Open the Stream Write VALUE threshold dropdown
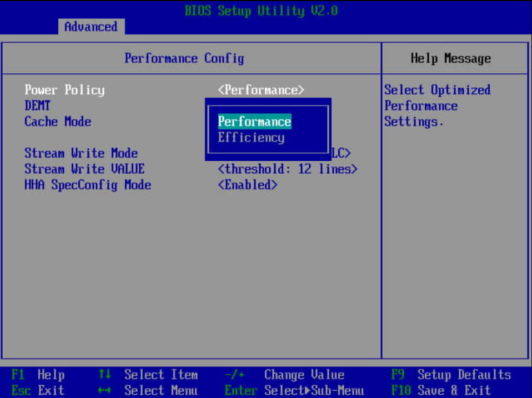532x398 pixels. [x=287, y=169]
